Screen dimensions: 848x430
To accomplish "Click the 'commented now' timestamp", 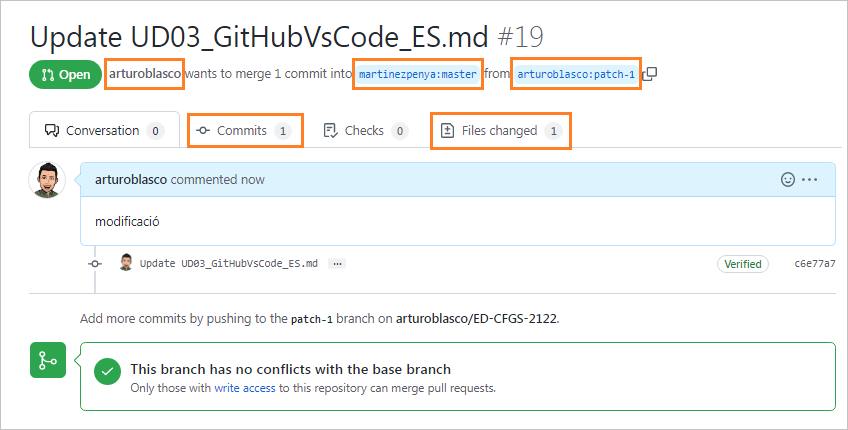I will click(217, 180).
